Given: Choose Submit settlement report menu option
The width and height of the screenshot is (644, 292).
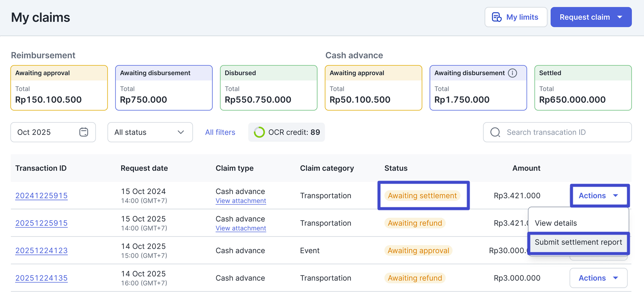Looking at the screenshot, I should pos(578,242).
